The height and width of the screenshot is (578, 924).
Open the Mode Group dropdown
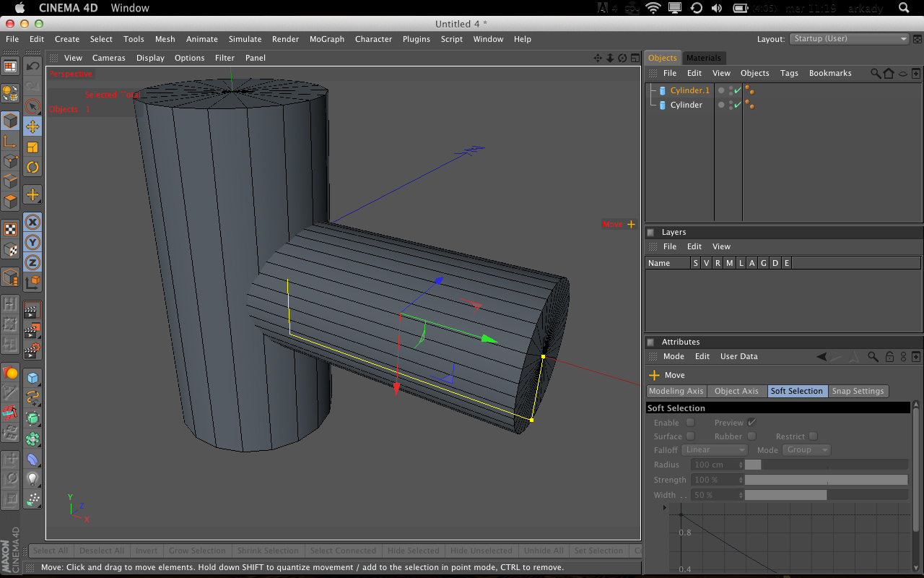click(806, 450)
